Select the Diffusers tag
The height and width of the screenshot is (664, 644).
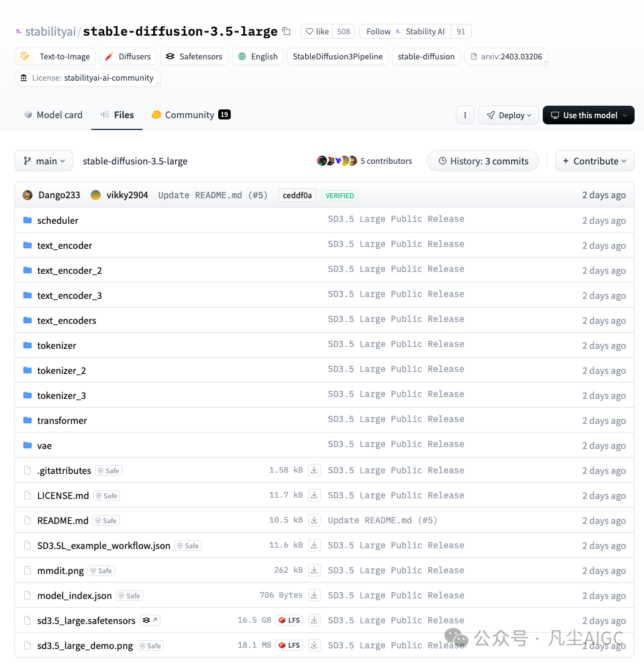(x=128, y=56)
